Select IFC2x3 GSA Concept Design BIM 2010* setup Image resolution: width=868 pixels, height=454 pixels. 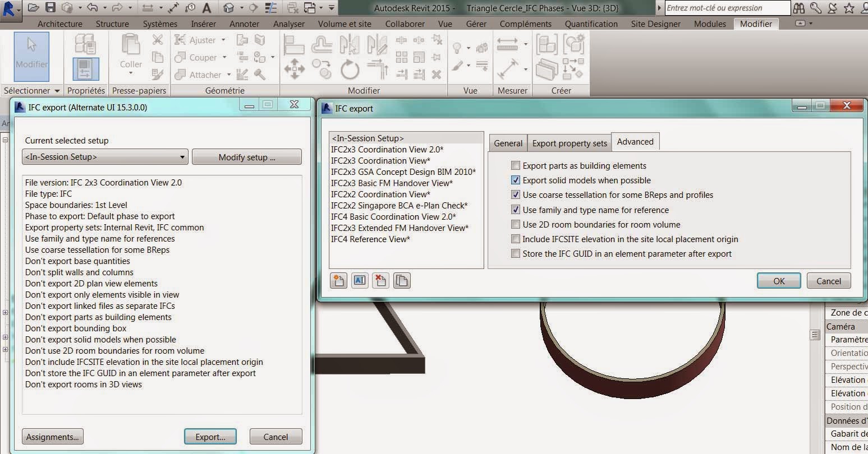tap(403, 172)
